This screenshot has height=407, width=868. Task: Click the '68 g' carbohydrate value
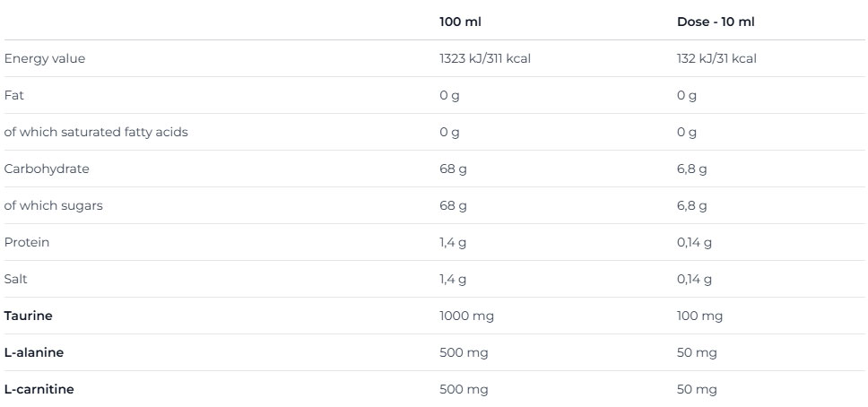click(x=453, y=169)
